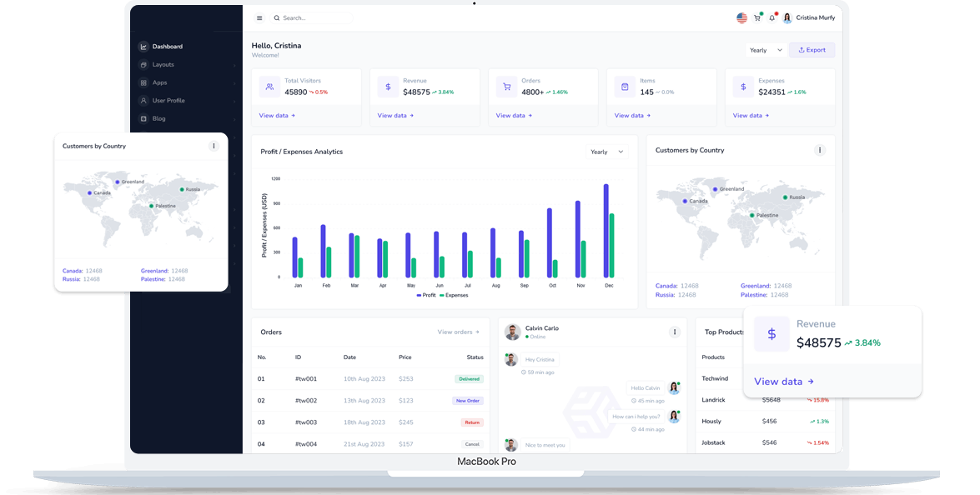The image size is (980, 495).
Task: Click the Expenses card dollar icon
Action: tap(743, 87)
